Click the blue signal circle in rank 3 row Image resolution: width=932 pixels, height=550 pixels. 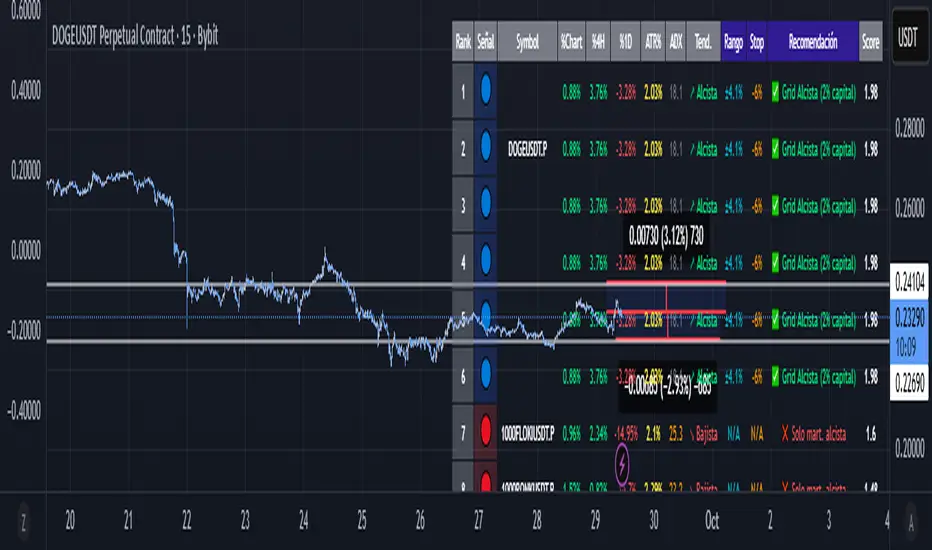pos(485,205)
